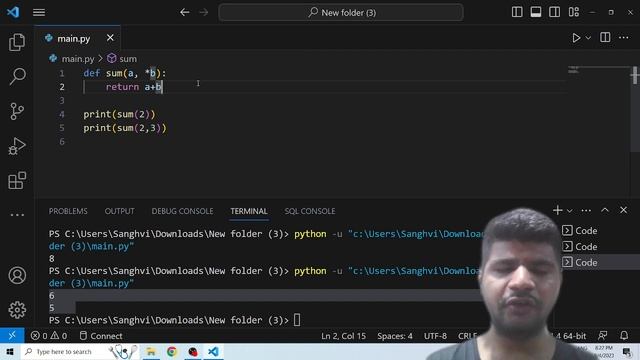The height and width of the screenshot is (360, 640).
Task: Open the Extensions view
Action: (17, 180)
